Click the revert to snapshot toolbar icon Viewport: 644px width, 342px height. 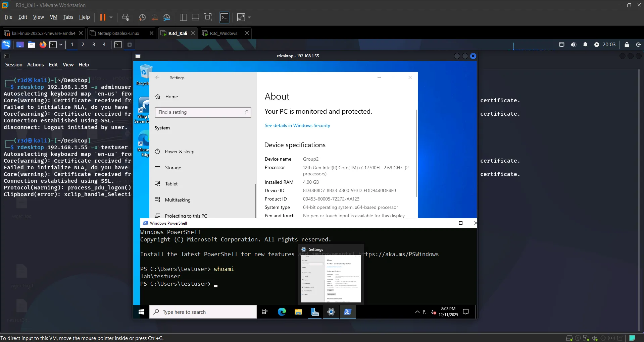[154, 17]
